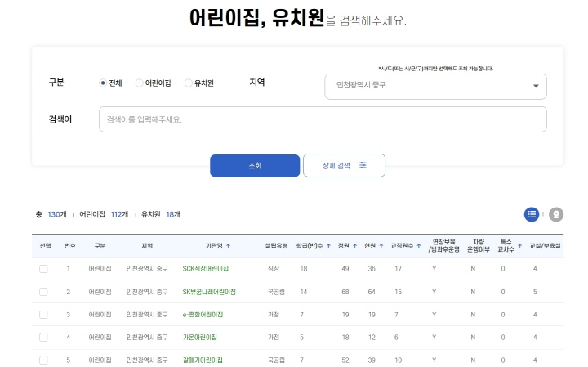Click the 어린이집 112개 count
588x367 pixels.
pyautogui.click(x=104, y=215)
